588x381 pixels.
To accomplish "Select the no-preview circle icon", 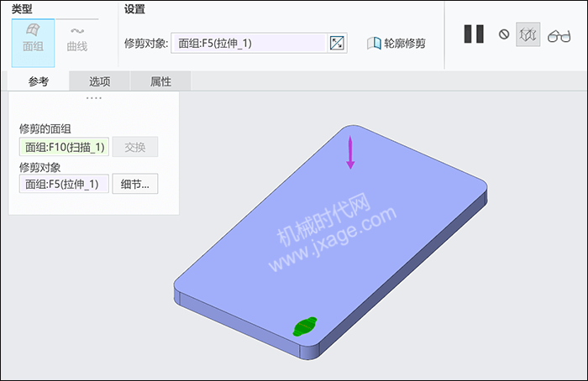I will click(x=504, y=34).
